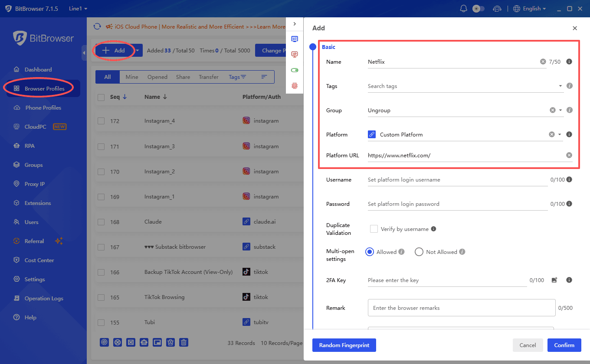The width and height of the screenshot is (590, 364).
Task: Enable Verify by username checkbox
Action: point(374,229)
